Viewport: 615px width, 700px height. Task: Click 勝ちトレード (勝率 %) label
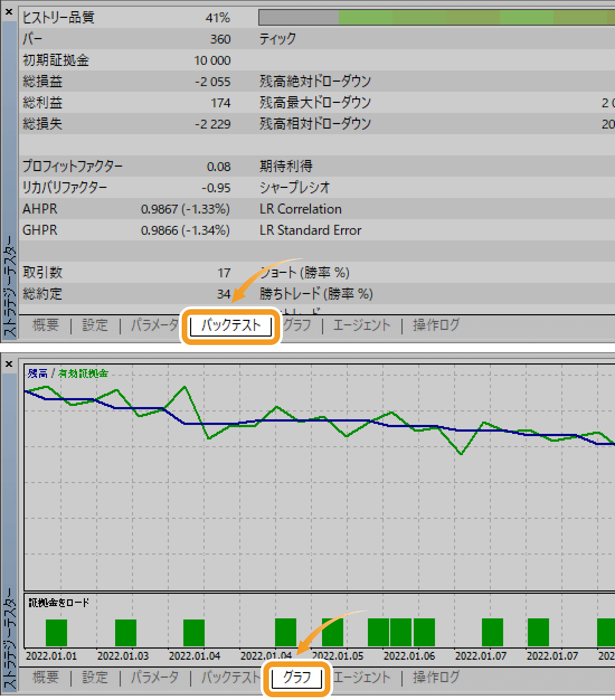click(x=316, y=294)
